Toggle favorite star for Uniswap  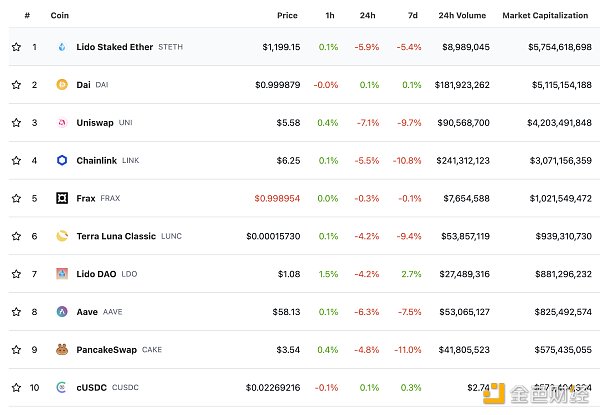click(x=16, y=123)
